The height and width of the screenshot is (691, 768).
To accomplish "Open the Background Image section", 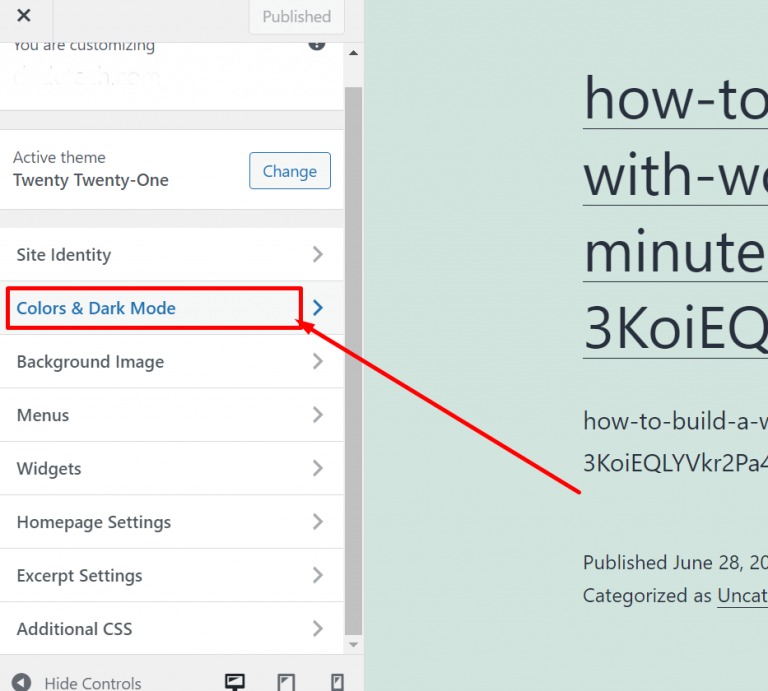I will (x=90, y=362).
